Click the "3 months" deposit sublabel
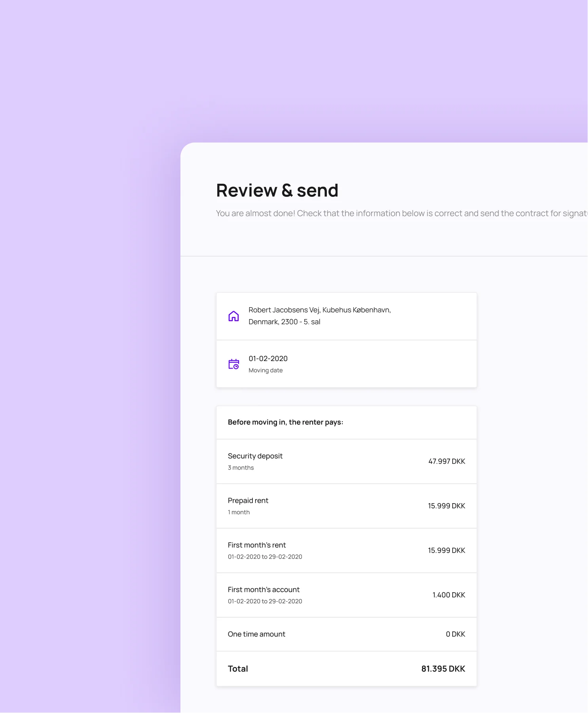 click(241, 468)
